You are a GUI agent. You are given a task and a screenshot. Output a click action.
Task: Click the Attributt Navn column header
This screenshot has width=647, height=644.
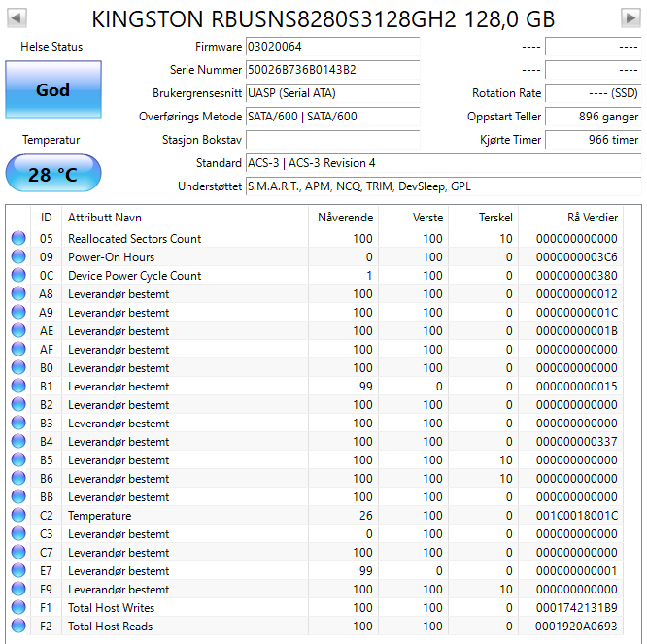(105, 218)
